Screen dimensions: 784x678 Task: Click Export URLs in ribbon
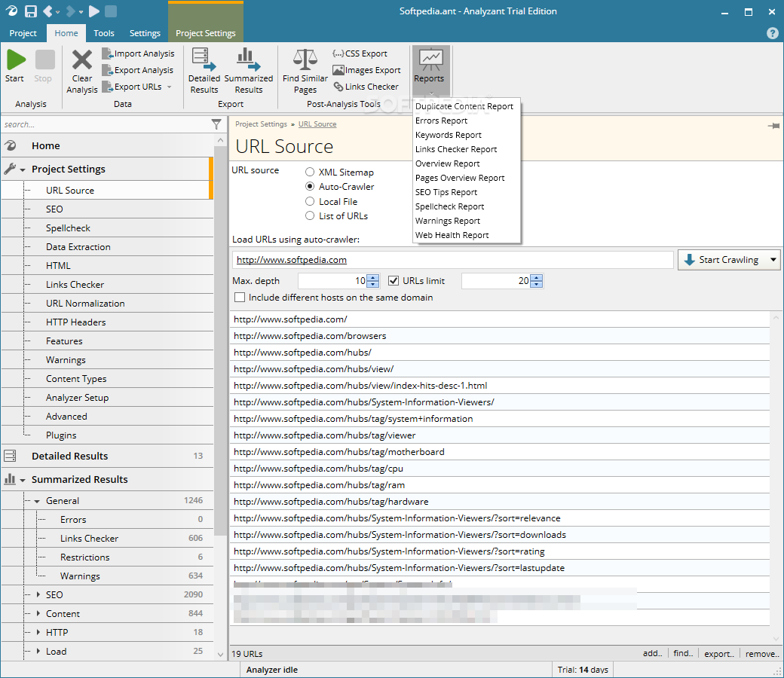coord(133,87)
